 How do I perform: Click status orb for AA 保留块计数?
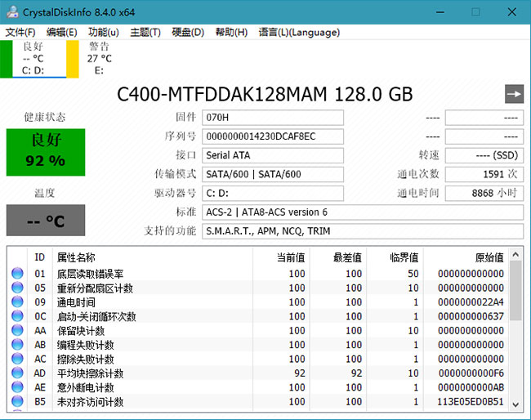pos(17,330)
